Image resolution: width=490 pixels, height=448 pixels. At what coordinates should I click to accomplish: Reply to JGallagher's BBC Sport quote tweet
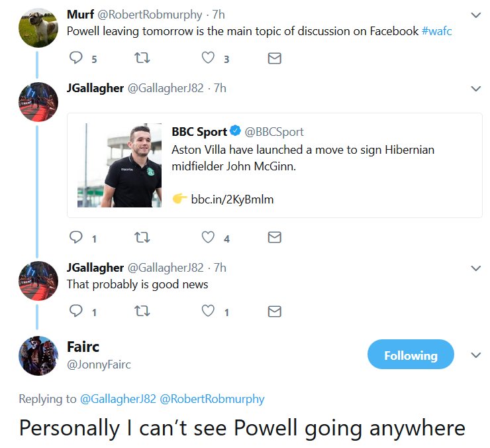coord(75,237)
